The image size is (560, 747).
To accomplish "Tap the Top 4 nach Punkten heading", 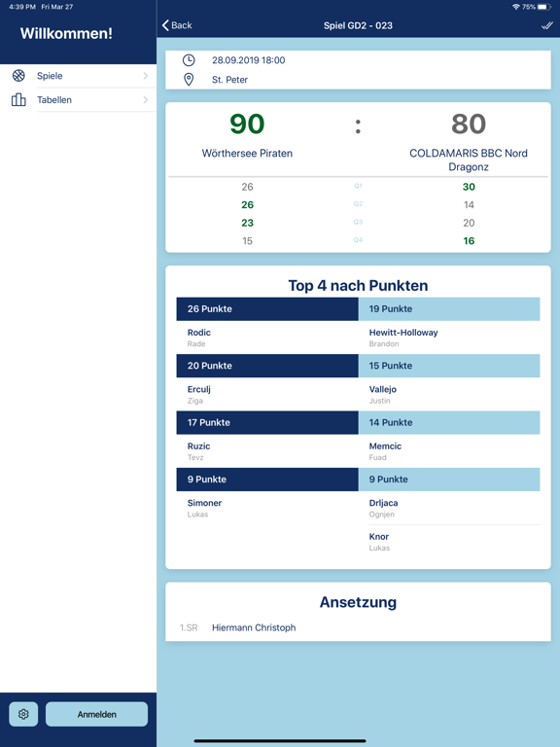I will pos(358,285).
